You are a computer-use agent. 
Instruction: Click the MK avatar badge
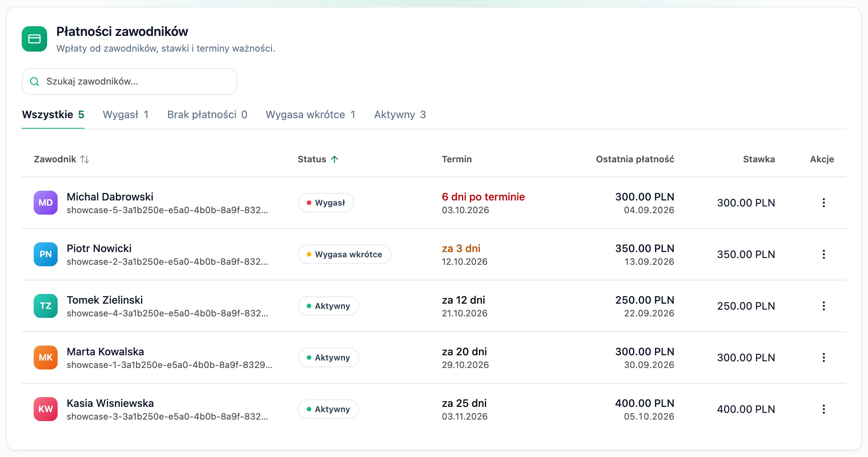(x=46, y=358)
